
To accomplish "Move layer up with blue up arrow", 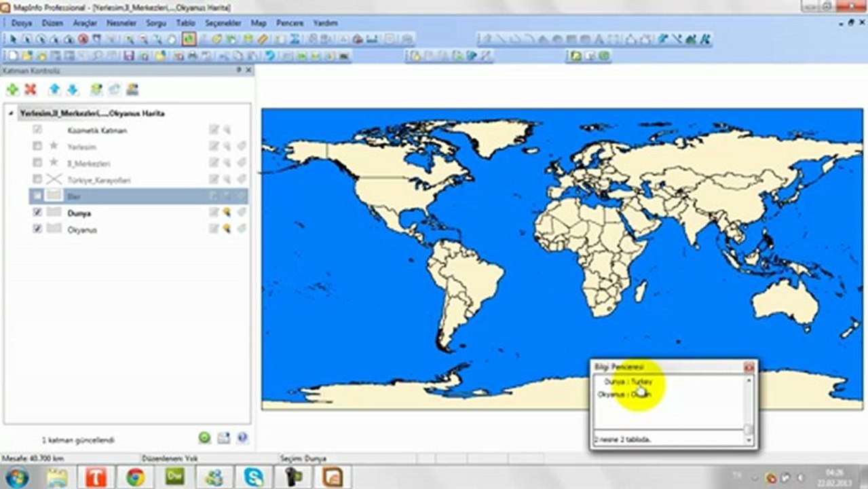I will pos(54,89).
